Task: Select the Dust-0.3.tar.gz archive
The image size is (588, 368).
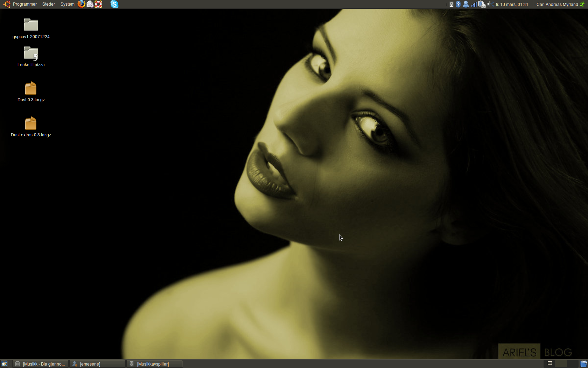Action: coord(31,91)
